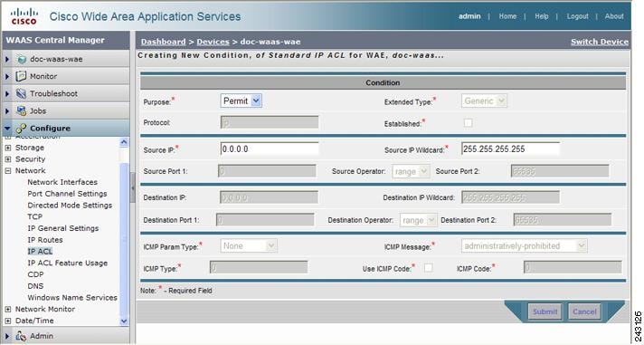
Task: Open the Help link in header
Action: click(x=541, y=16)
